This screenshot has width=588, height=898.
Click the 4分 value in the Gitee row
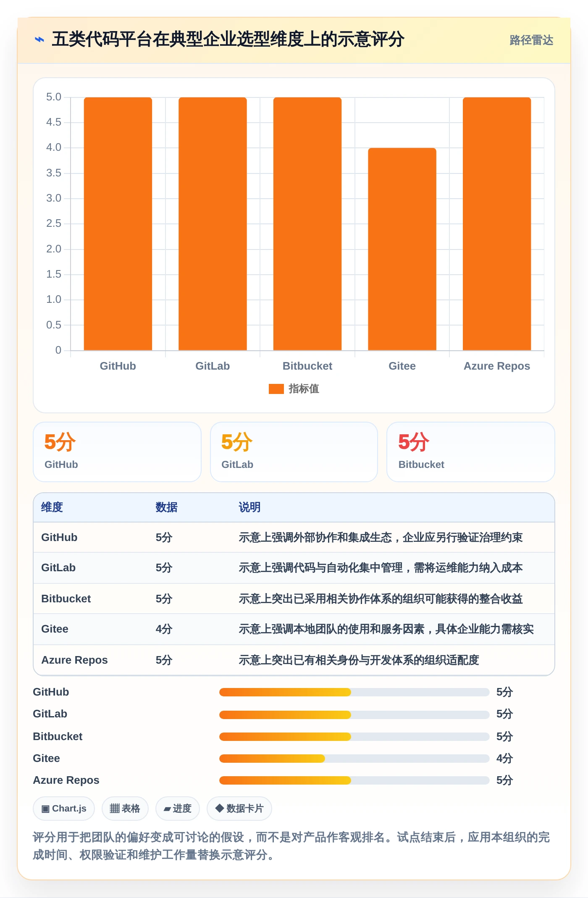pyautogui.click(x=164, y=629)
